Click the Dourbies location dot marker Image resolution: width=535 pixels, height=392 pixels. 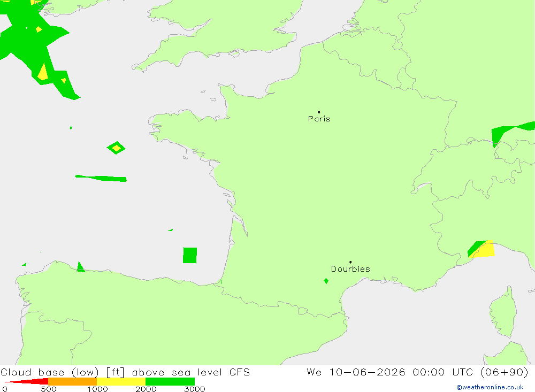(350, 262)
